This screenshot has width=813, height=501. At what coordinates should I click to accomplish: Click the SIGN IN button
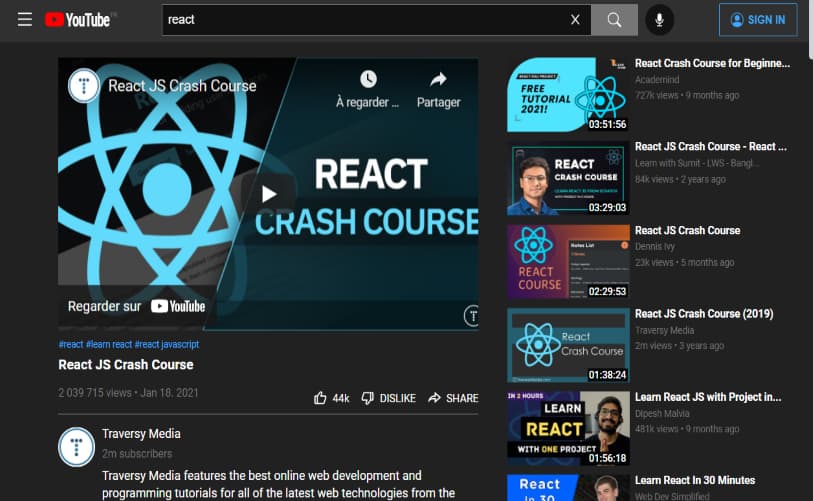(758, 20)
